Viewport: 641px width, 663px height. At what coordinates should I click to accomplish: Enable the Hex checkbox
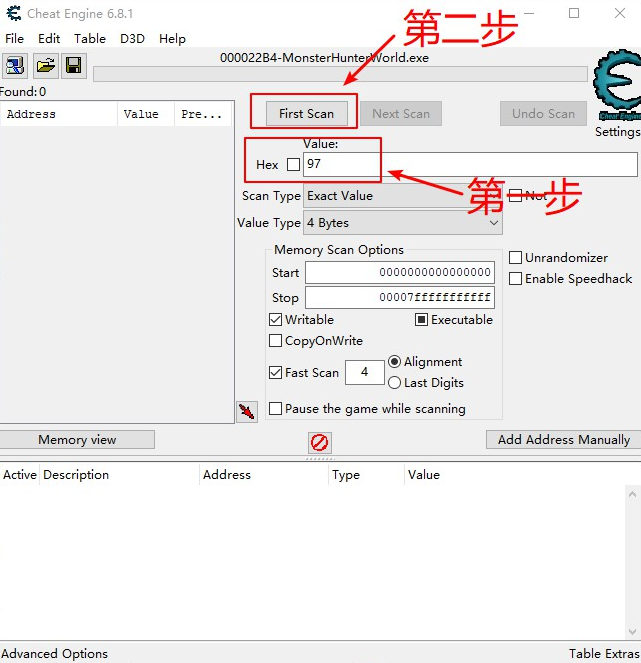(x=293, y=164)
